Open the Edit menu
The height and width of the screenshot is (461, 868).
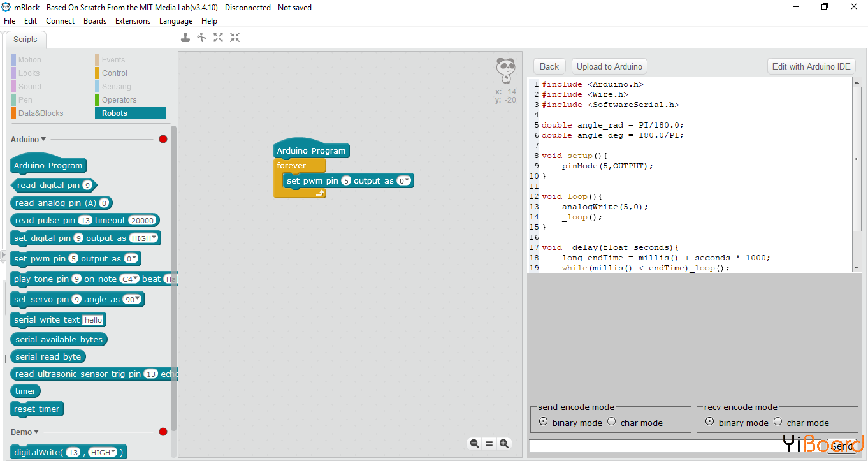point(31,21)
